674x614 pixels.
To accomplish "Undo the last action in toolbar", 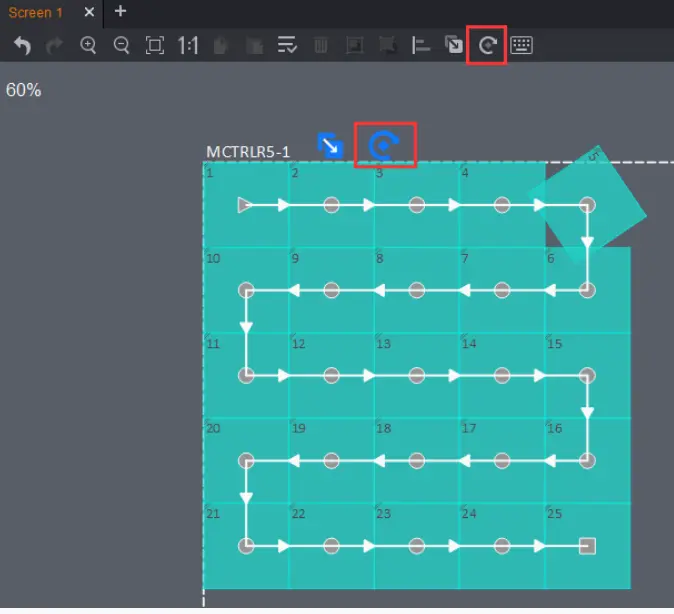I will pyautogui.click(x=22, y=45).
